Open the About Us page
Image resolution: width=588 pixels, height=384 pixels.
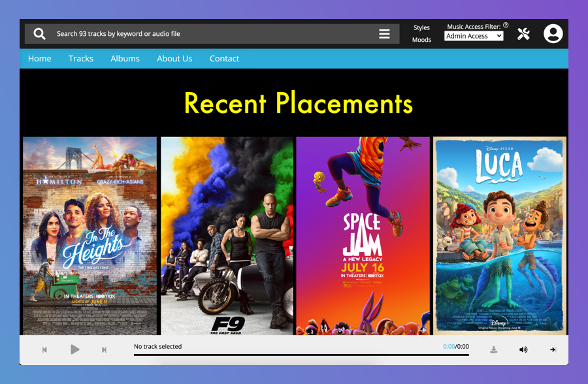174,59
